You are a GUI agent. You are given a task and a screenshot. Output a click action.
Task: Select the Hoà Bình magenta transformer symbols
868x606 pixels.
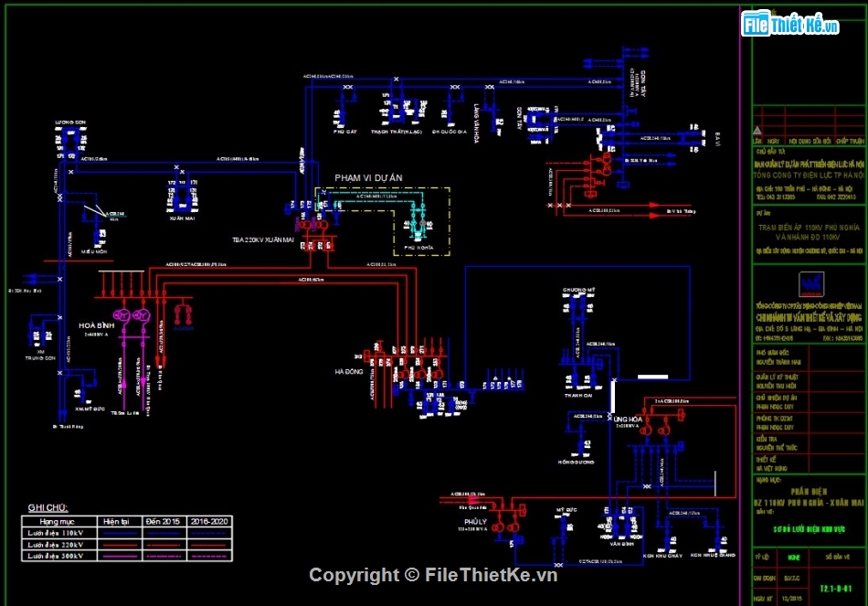pyautogui.click(x=129, y=315)
